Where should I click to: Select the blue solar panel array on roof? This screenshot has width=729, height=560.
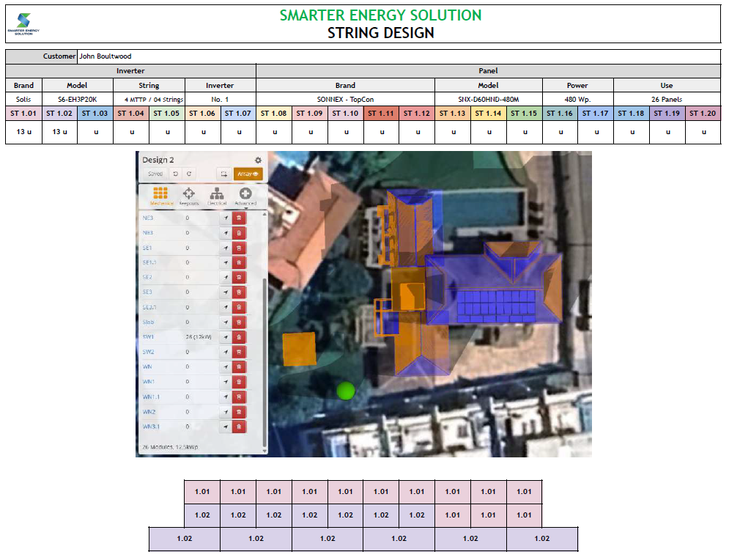tap(495, 306)
